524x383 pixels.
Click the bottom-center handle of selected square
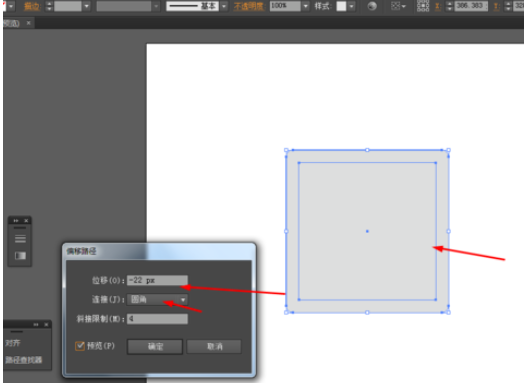coord(367,312)
